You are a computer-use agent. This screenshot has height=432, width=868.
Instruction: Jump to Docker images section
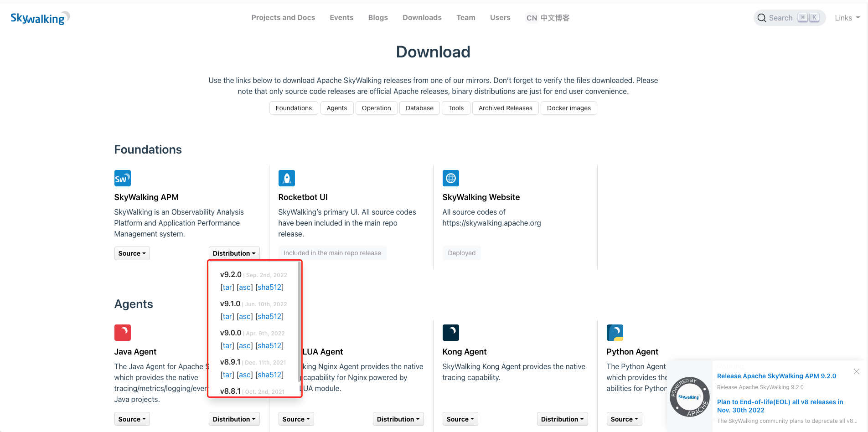568,108
